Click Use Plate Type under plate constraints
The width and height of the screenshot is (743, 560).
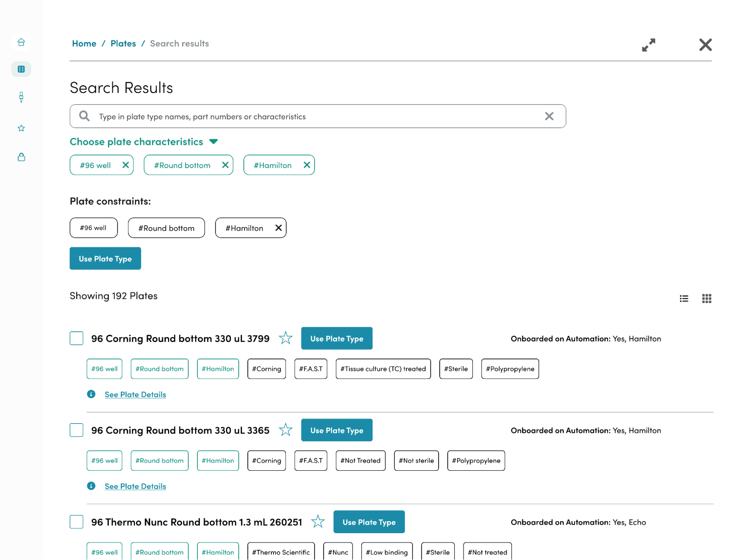click(x=105, y=258)
